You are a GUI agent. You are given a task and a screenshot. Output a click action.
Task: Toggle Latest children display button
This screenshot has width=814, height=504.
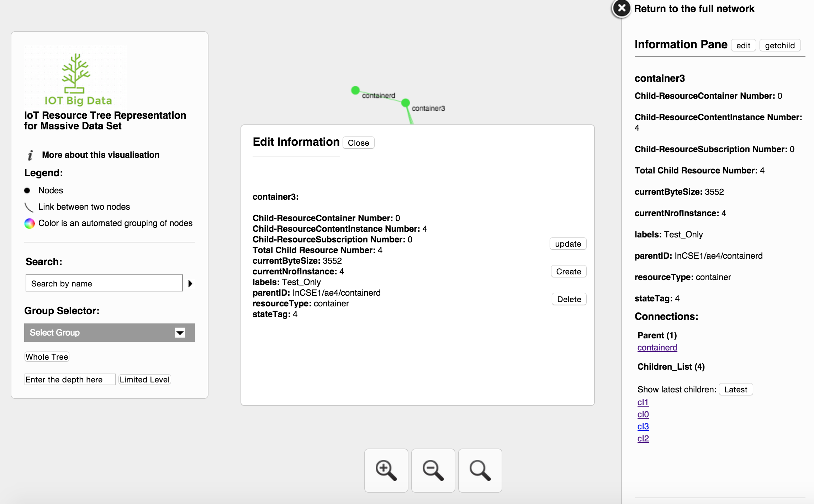point(735,389)
